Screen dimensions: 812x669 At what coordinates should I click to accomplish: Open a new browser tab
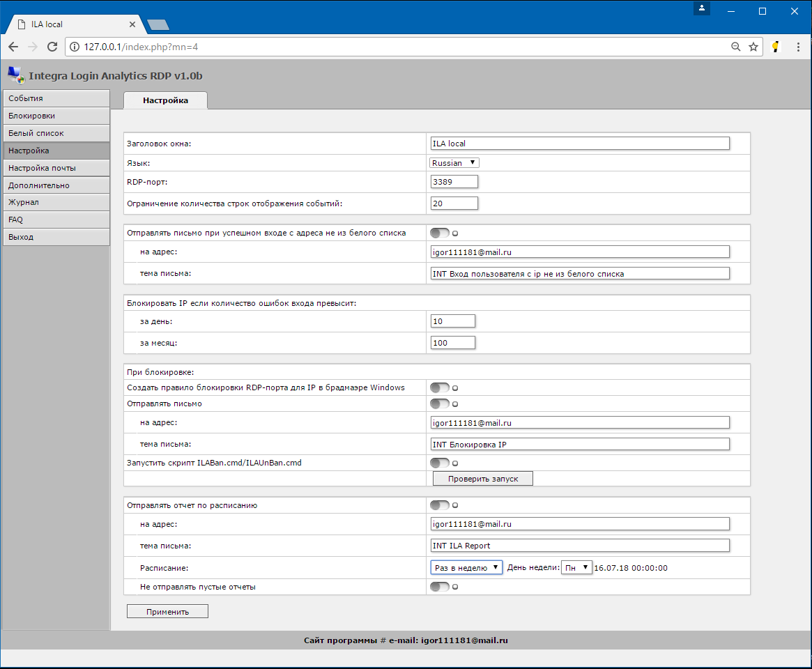(x=158, y=24)
